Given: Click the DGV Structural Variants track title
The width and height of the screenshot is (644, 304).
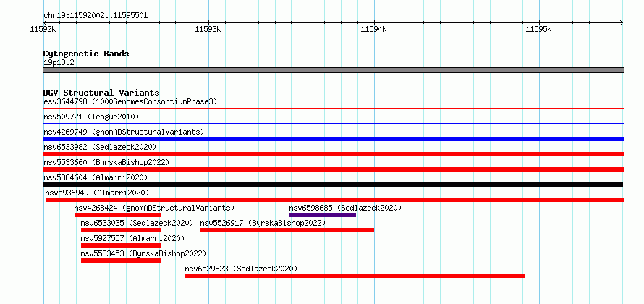Looking at the screenshot, I should tap(101, 93).
